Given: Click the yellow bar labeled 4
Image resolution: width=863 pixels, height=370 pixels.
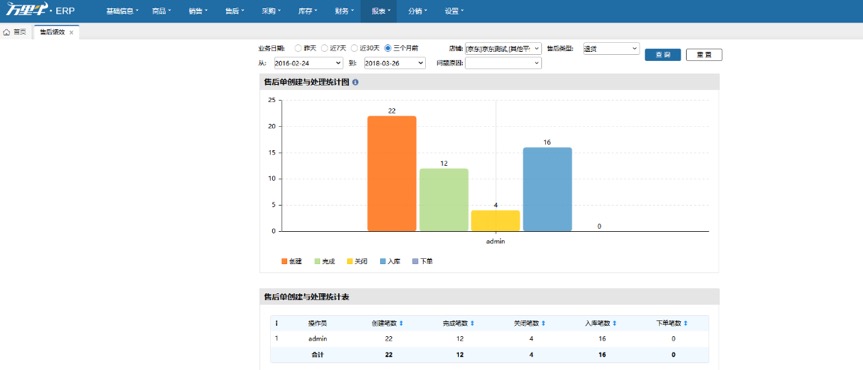Looking at the screenshot, I should pos(495,221).
